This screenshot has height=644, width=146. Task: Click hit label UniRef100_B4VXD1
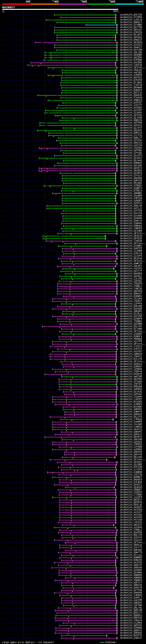point(131,77)
